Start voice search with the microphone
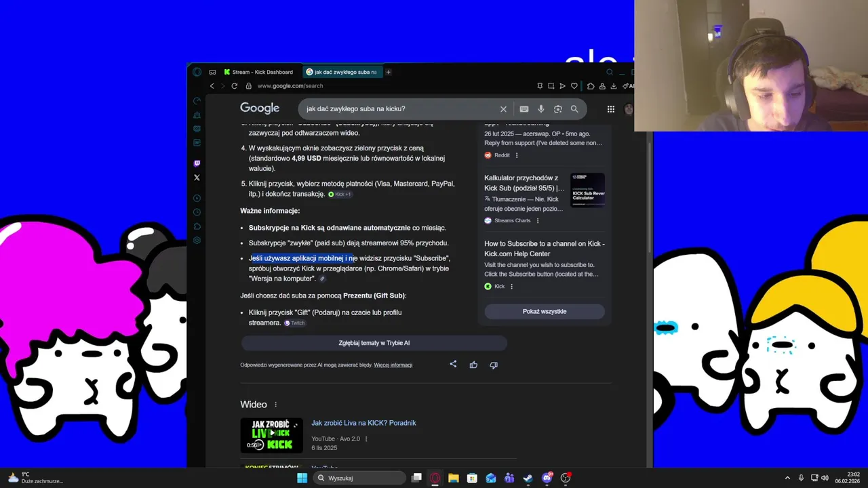The height and width of the screenshot is (488, 868). (x=540, y=109)
